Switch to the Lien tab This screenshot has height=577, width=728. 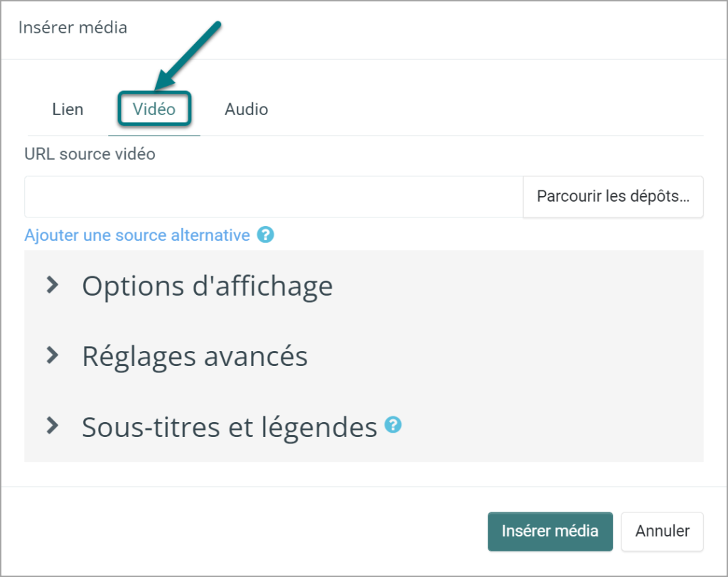[x=68, y=109]
